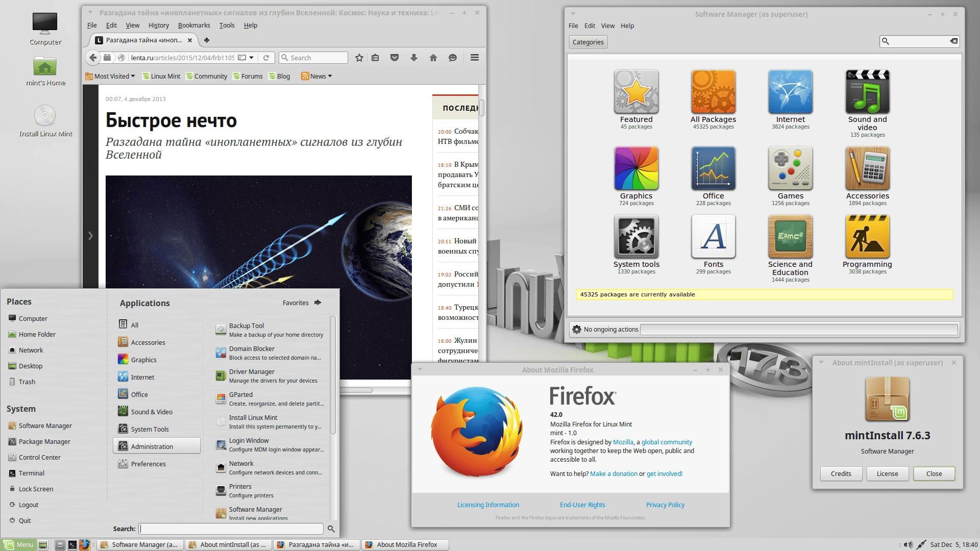Open the Programming category
The width and height of the screenshot is (980, 551).
click(x=867, y=244)
